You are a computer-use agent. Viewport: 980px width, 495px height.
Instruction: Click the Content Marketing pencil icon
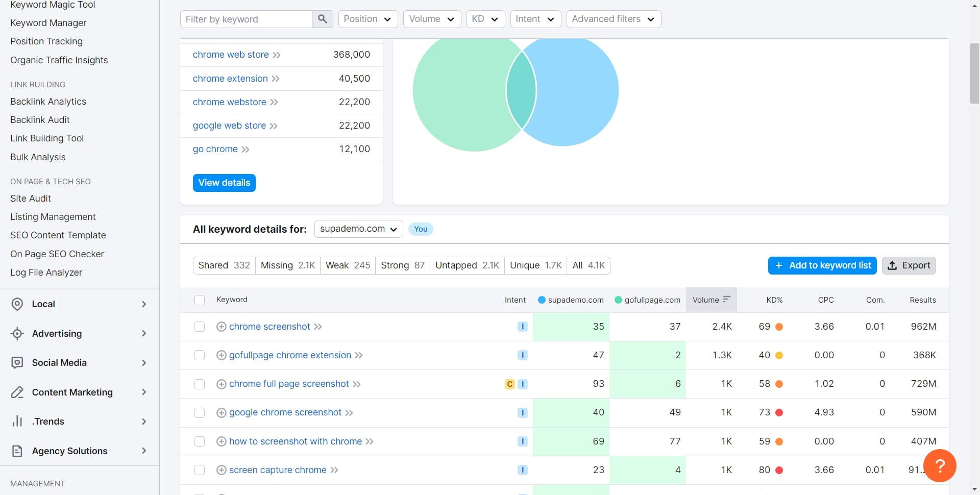click(x=17, y=392)
